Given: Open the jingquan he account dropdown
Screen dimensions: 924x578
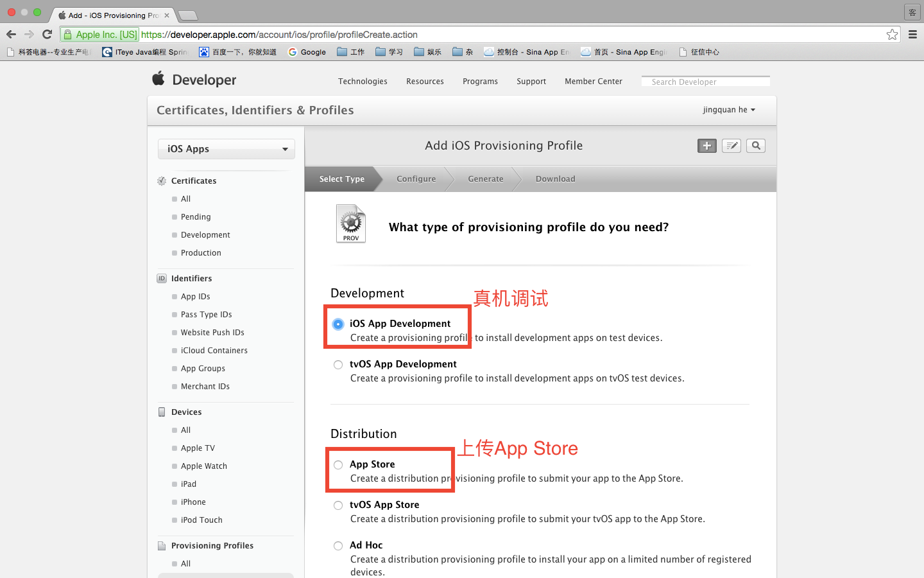Looking at the screenshot, I should click(x=729, y=110).
